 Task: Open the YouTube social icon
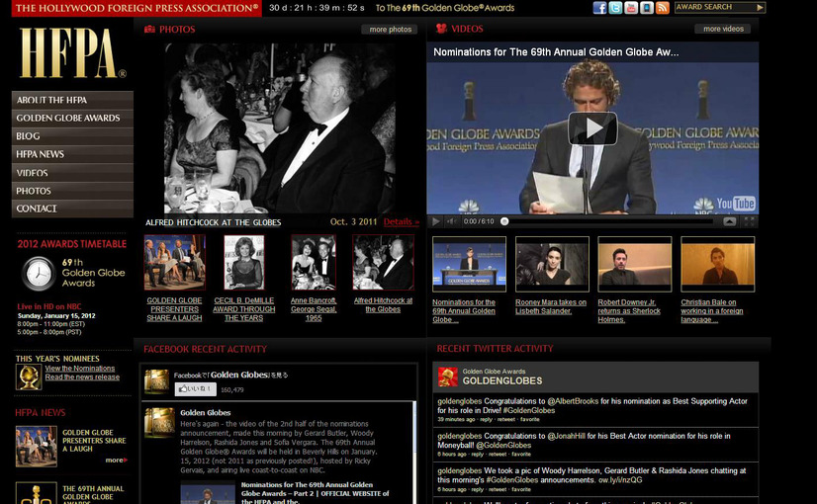click(x=631, y=8)
